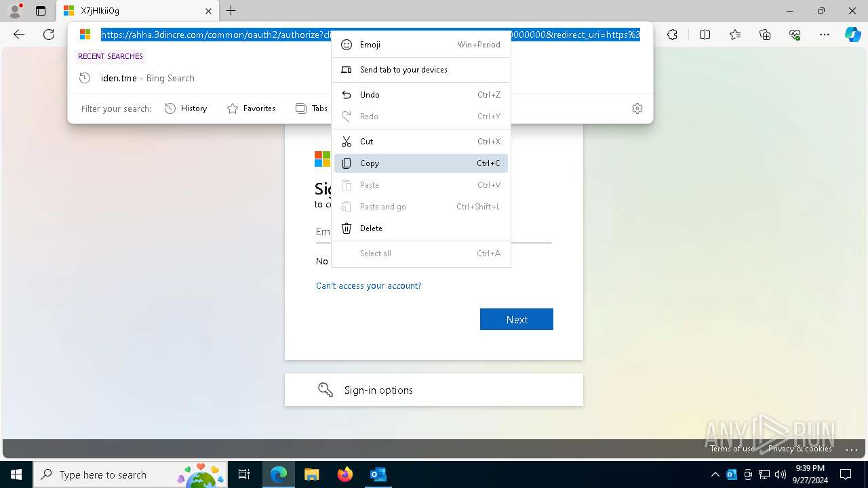Select Cut in context menu
This screenshot has width=868, height=488.
(421, 142)
